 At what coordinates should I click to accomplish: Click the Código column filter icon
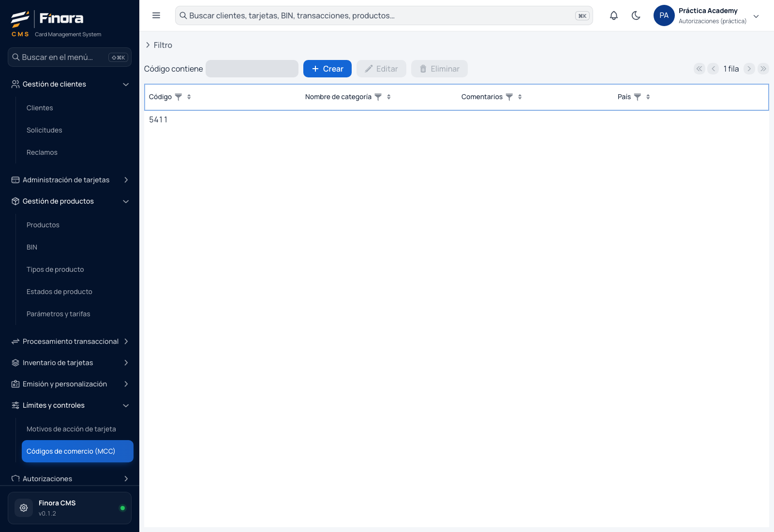(179, 97)
